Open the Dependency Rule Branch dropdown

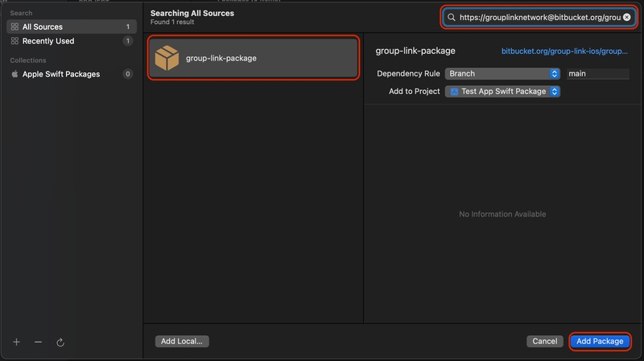(x=502, y=73)
